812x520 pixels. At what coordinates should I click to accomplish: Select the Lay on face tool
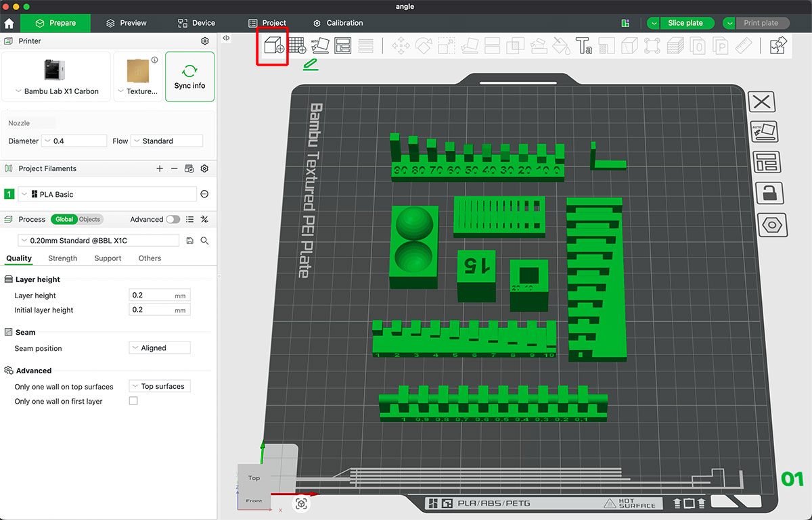click(470, 46)
